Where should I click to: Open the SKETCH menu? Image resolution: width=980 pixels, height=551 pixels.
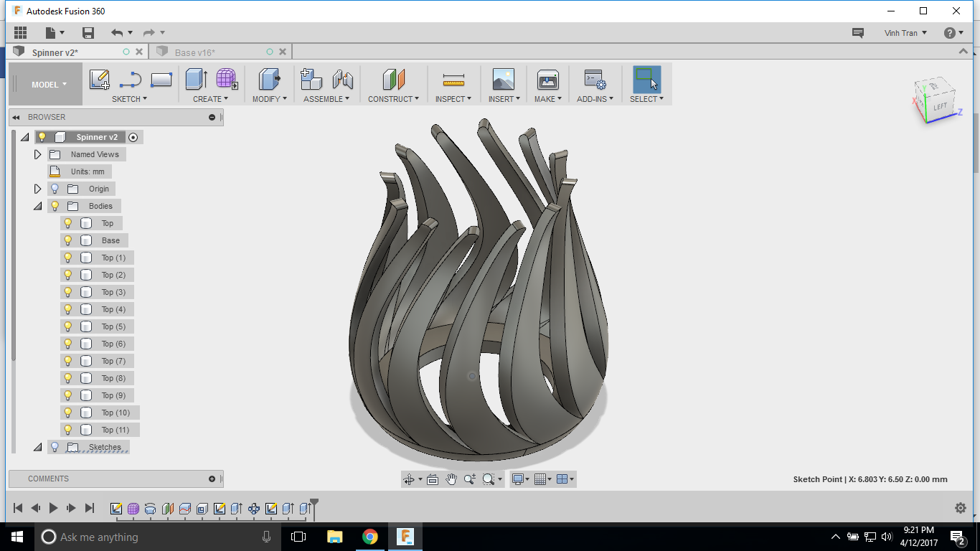129,99
